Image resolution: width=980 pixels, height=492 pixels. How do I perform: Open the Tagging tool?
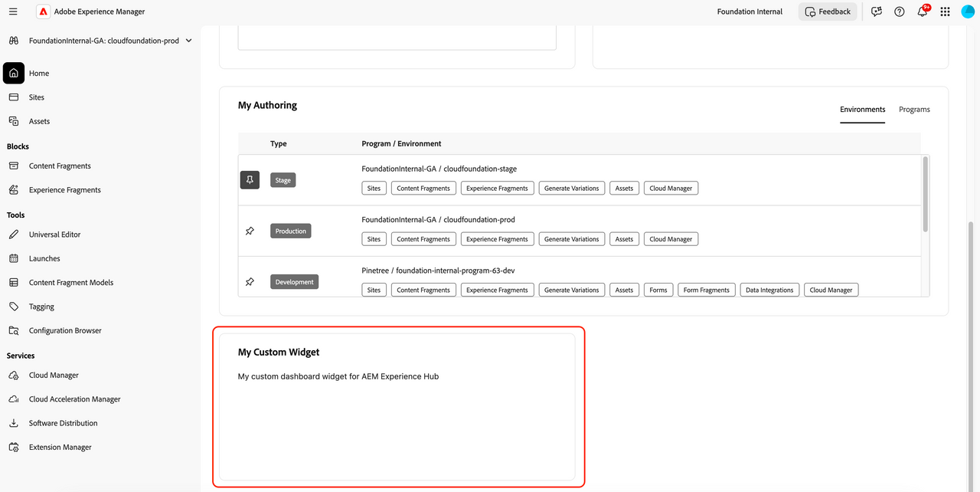[x=42, y=306]
